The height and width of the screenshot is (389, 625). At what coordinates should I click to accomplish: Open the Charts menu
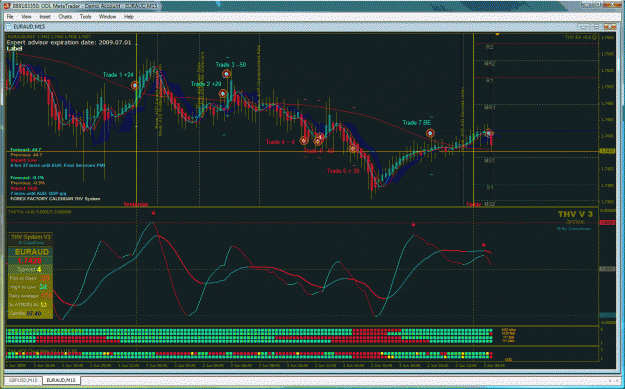click(x=65, y=17)
